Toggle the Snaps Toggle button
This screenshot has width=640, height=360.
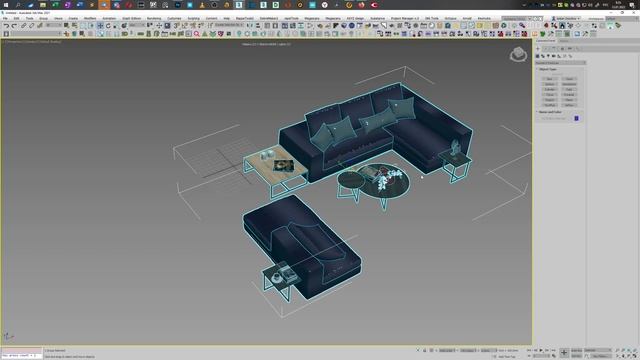176,25
